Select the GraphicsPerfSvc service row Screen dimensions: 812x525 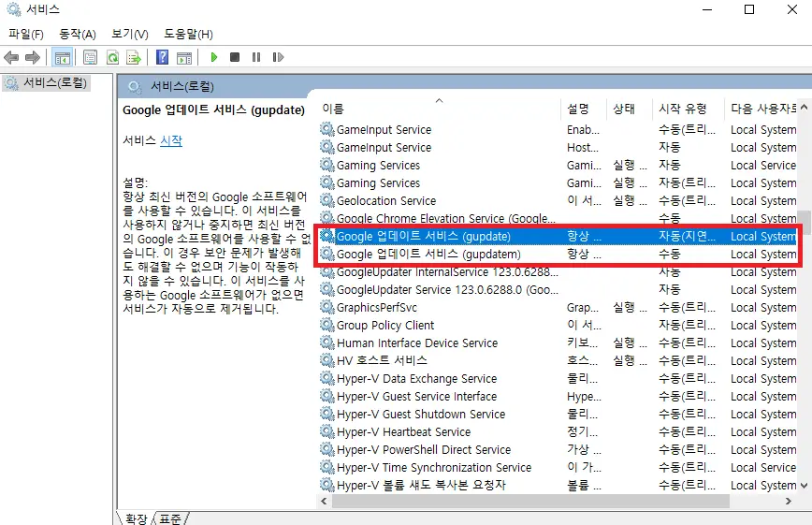558,307
